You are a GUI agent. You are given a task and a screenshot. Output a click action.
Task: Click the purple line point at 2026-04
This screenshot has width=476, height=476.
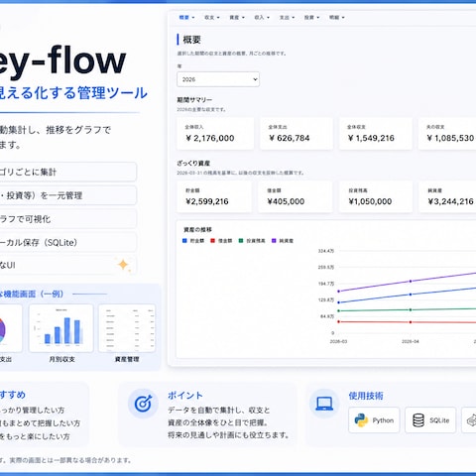click(411, 282)
